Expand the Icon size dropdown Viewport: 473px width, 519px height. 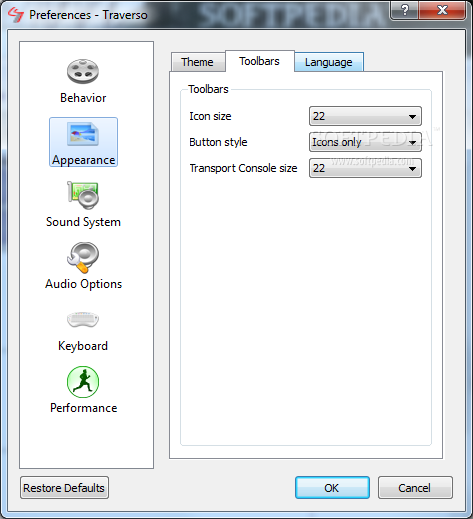coord(365,116)
